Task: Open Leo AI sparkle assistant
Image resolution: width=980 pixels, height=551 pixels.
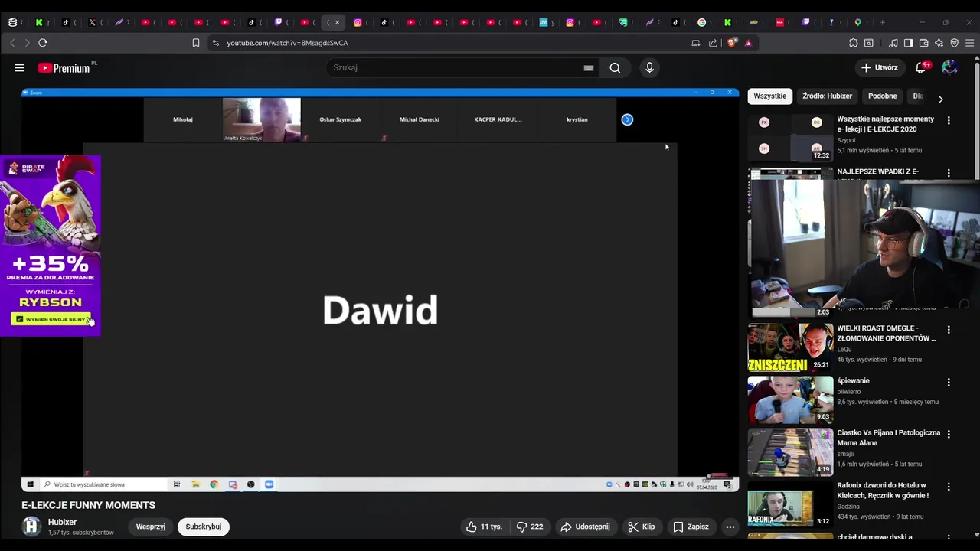Action: [x=939, y=43]
